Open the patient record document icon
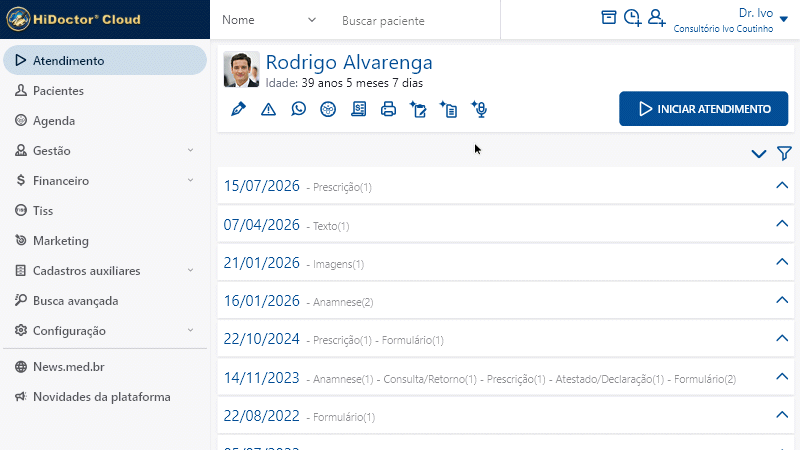Viewport: 800px width, 450px height. point(359,109)
